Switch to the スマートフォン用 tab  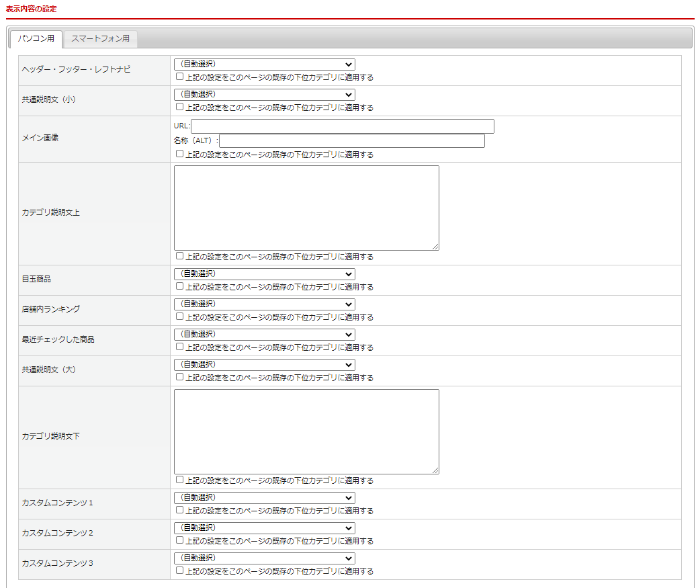[100, 39]
